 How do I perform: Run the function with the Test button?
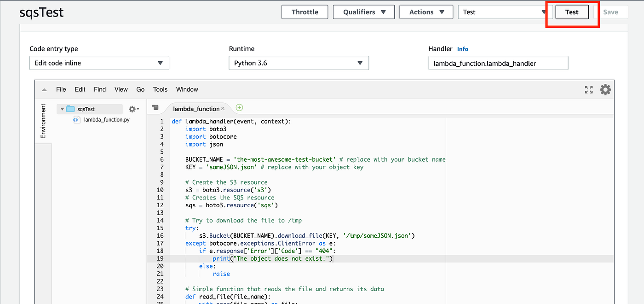point(572,12)
